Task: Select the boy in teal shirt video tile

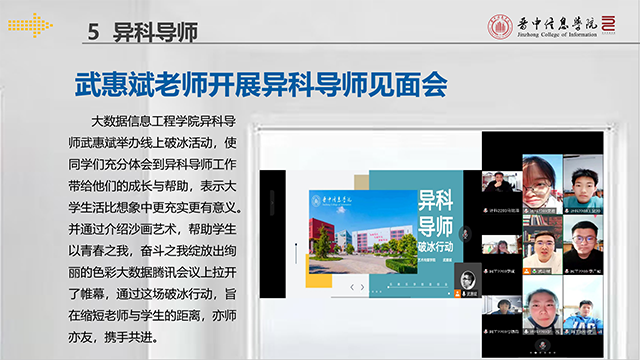Action: (583, 184)
